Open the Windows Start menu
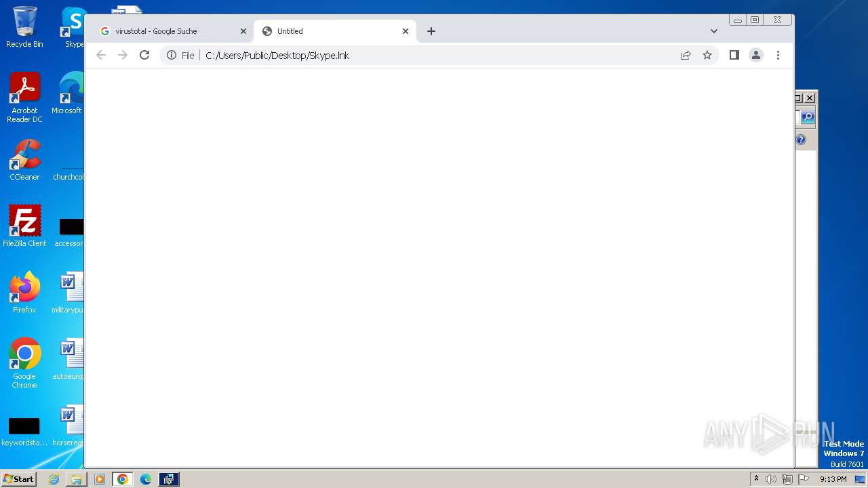The image size is (868, 488). (x=18, y=479)
